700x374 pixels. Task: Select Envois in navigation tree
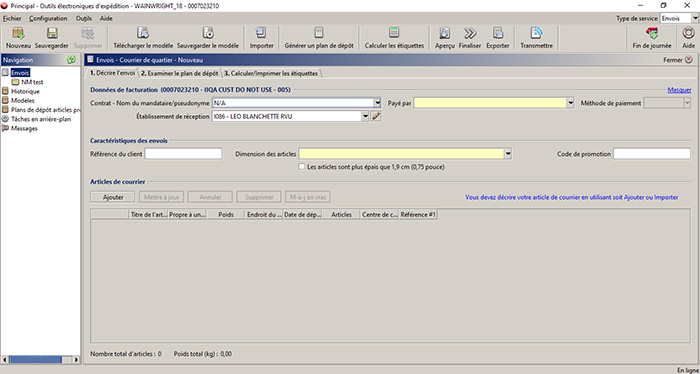[21, 73]
